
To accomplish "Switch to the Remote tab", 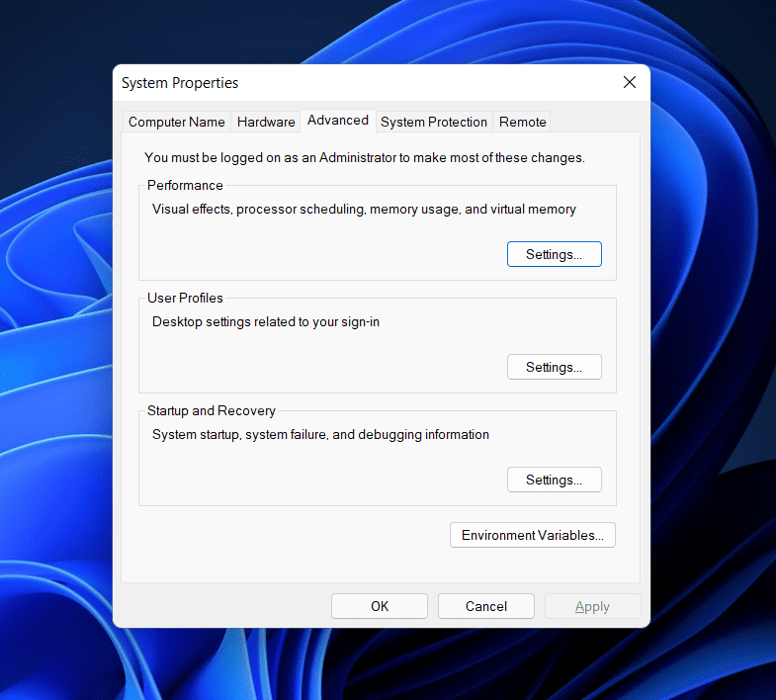I will coord(522,122).
